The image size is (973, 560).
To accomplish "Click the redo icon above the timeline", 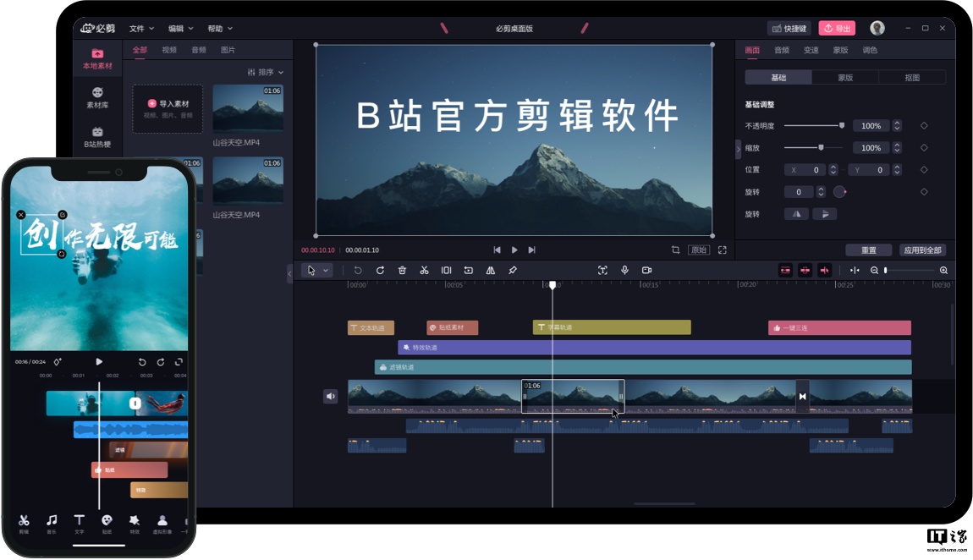I will tap(380, 270).
